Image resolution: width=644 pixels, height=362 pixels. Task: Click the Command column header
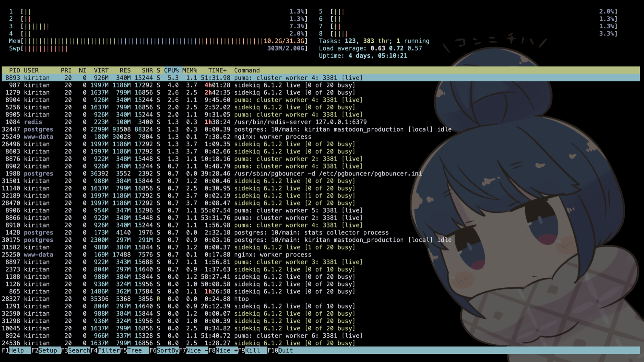point(247,71)
